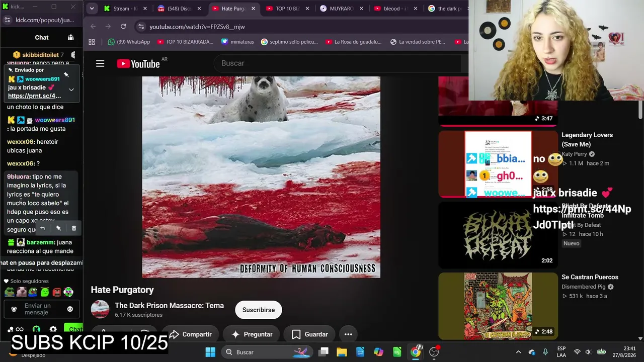
Task: Open WhatsApp bookmark in bookmarks bar
Action: pyautogui.click(x=129, y=42)
